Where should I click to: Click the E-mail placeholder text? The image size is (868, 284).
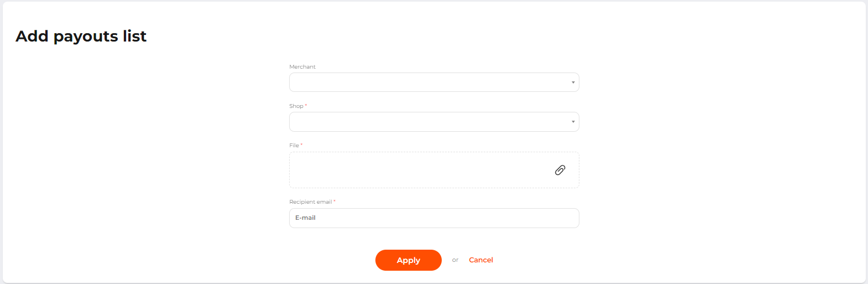coord(306,218)
